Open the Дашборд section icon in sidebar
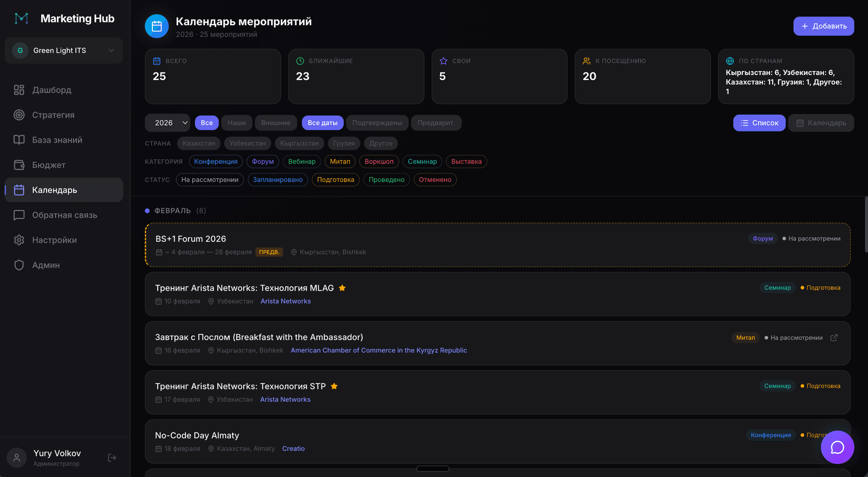Image resolution: width=868 pixels, height=477 pixels. click(19, 90)
